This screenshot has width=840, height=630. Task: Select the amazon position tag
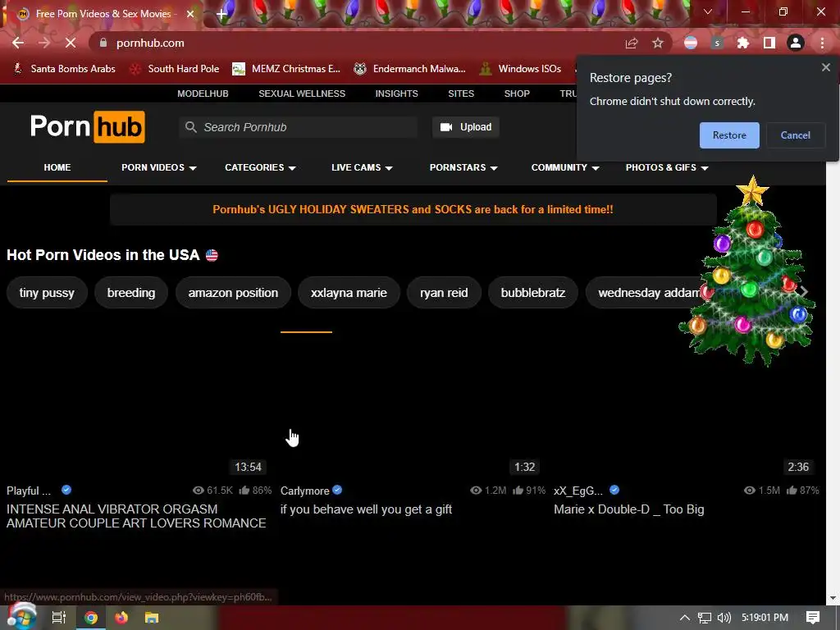click(233, 293)
